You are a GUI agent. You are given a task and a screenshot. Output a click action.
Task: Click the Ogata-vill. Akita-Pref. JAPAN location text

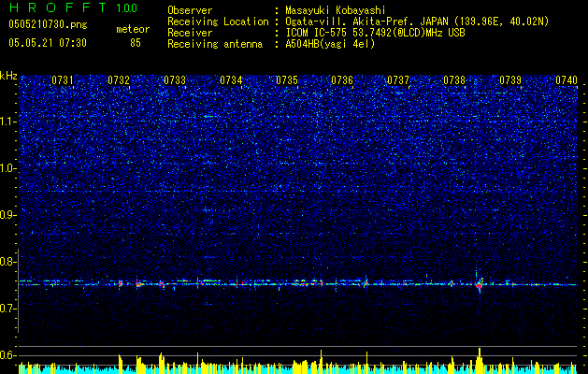coord(417,22)
